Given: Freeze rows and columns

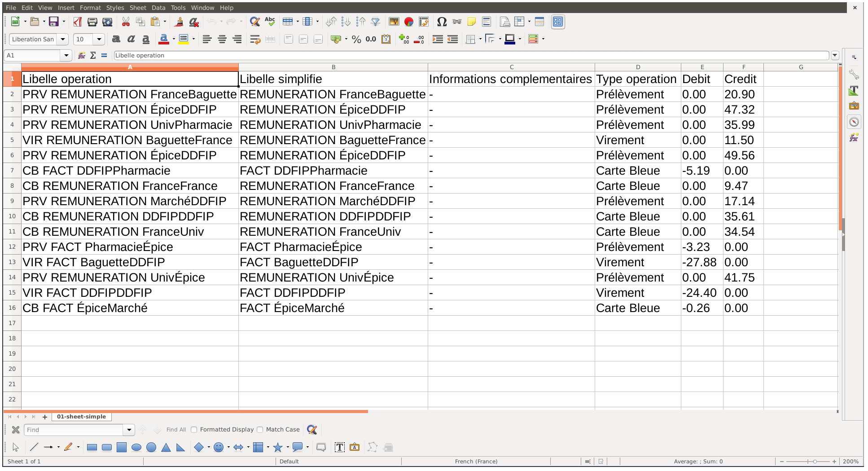Looking at the screenshot, I should (519, 22).
